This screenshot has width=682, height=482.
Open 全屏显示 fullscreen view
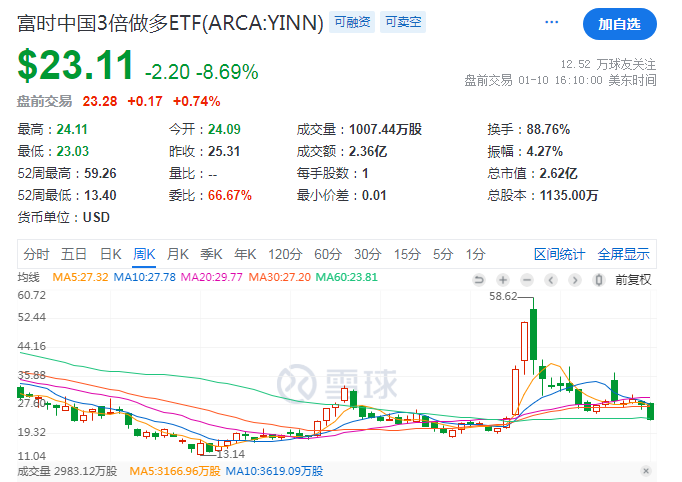click(x=623, y=254)
